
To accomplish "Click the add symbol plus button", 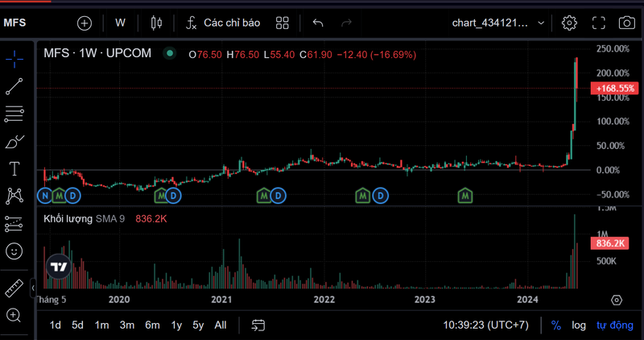I will [x=85, y=23].
